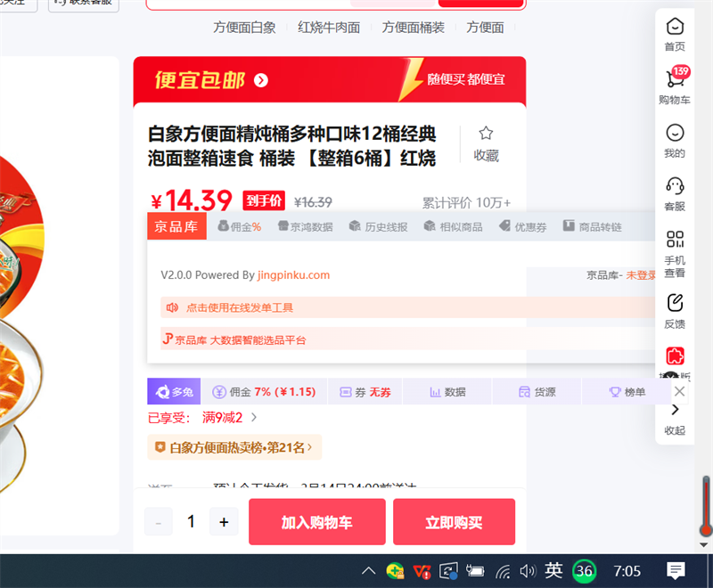
Task: Click the 首页 home icon in sidebar
Action: (675, 27)
